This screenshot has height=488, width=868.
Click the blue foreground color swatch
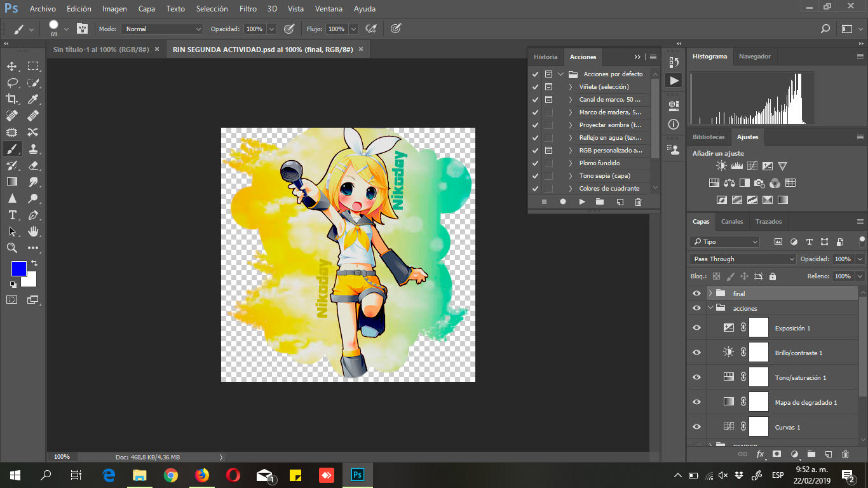[x=18, y=268]
